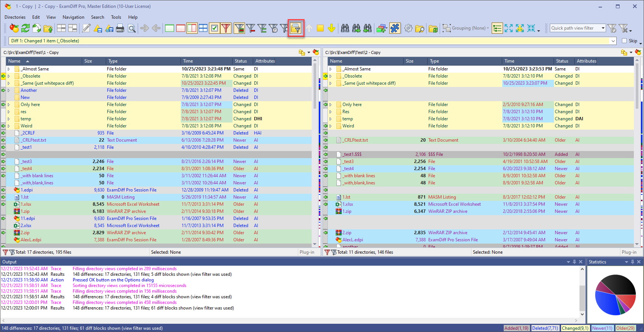Click the yellow square toolbar icon
644x332 pixels.
coord(320,28)
